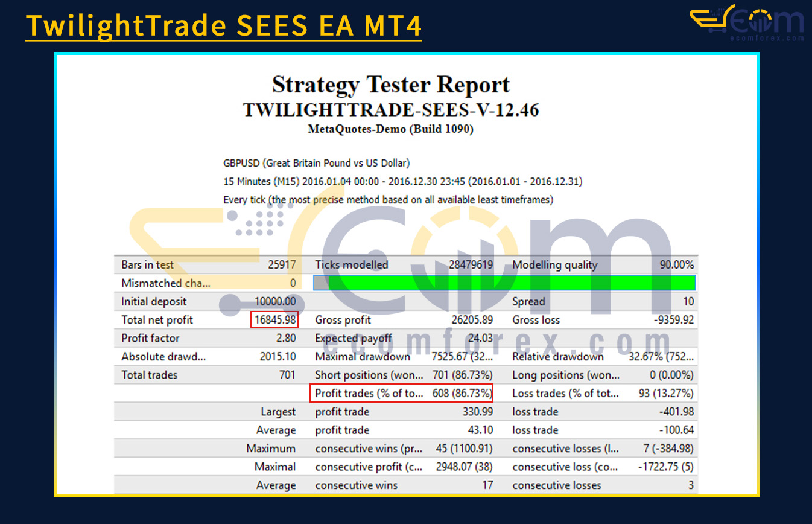Image resolution: width=812 pixels, height=524 pixels.
Task: Click Maximal drawdown value 7525.67
Action: (463, 357)
